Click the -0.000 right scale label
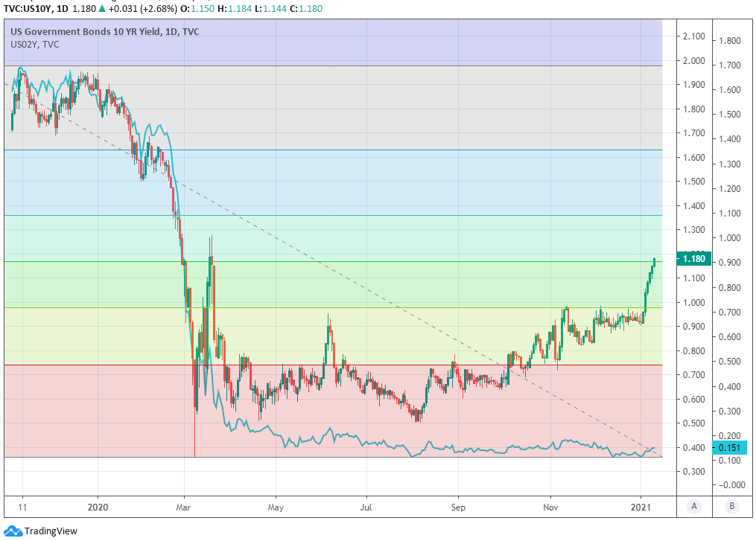This screenshot has height=541, width=756. [731, 484]
